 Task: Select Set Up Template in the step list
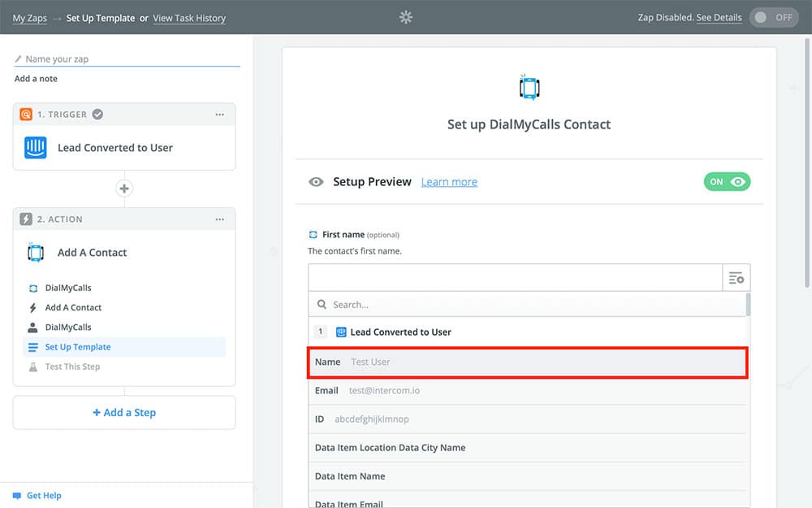coord(77,347)
